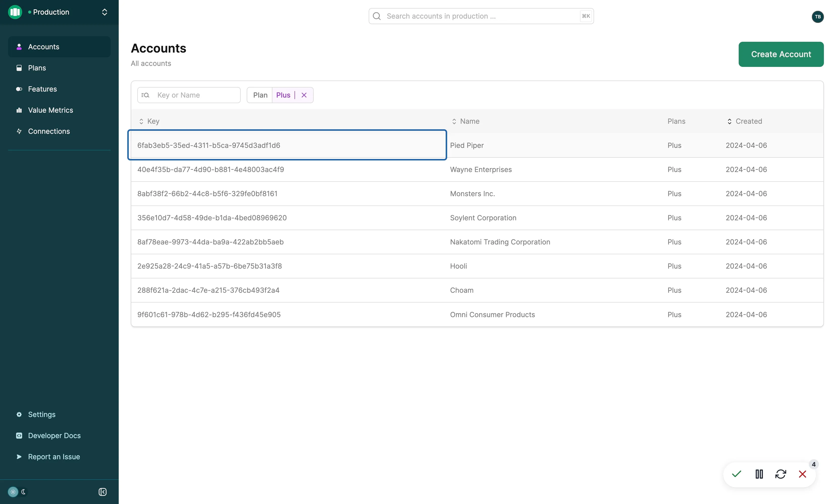Sort the table by Name column
This screenshot has height=504, width=836.
[x=466, y=121]
